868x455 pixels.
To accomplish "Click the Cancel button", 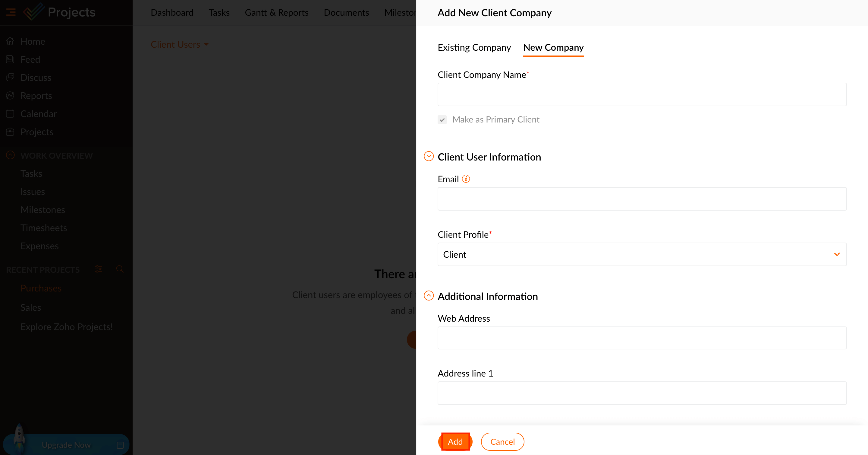I will pyautogui.click(x=502, y=441).
